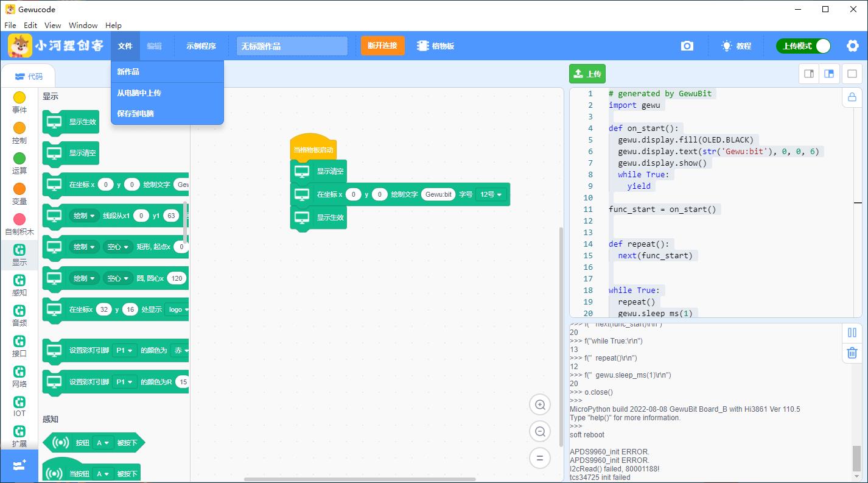
Task: Select the 变量 (Variables) block category
Action: tap(19, 194)
